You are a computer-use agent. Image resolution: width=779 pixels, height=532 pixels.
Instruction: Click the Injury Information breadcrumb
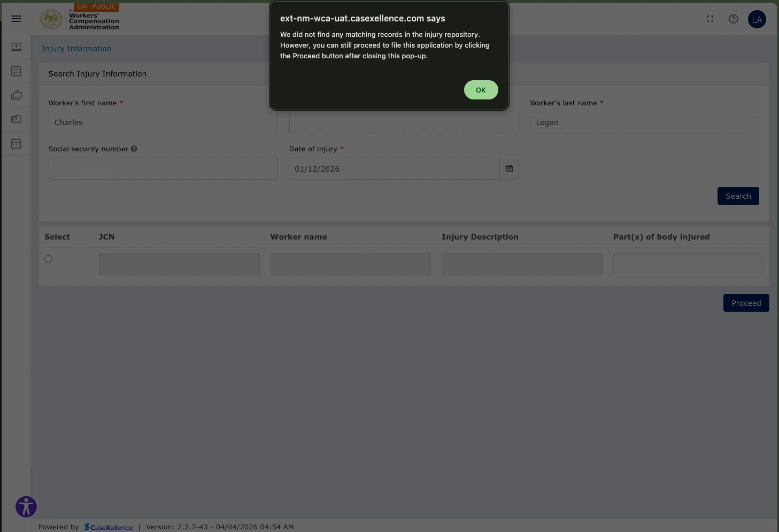(x=76, y=49)
